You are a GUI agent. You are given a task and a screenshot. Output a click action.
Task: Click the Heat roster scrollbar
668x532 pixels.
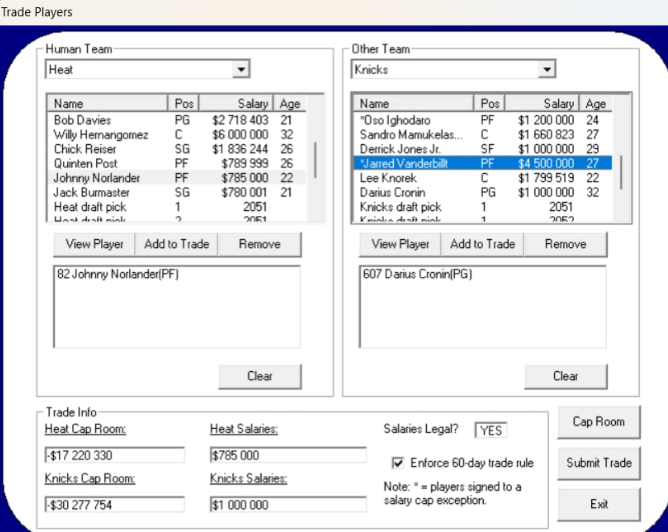click(315, 160)
